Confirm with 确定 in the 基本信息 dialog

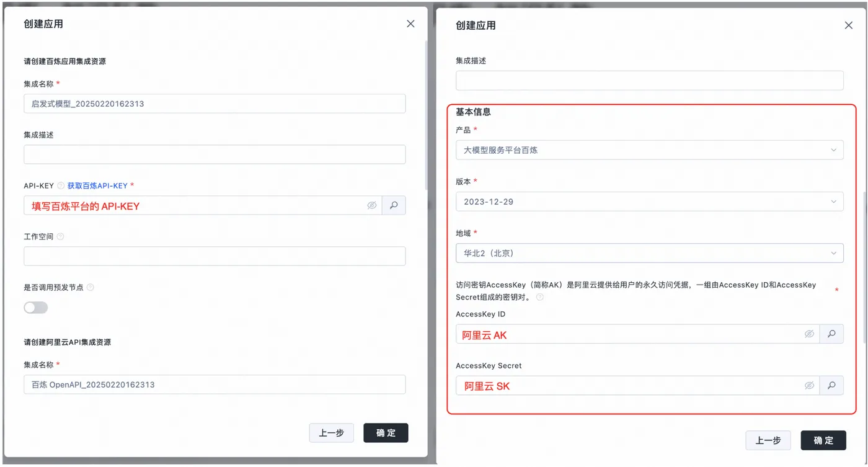(823, 440)
